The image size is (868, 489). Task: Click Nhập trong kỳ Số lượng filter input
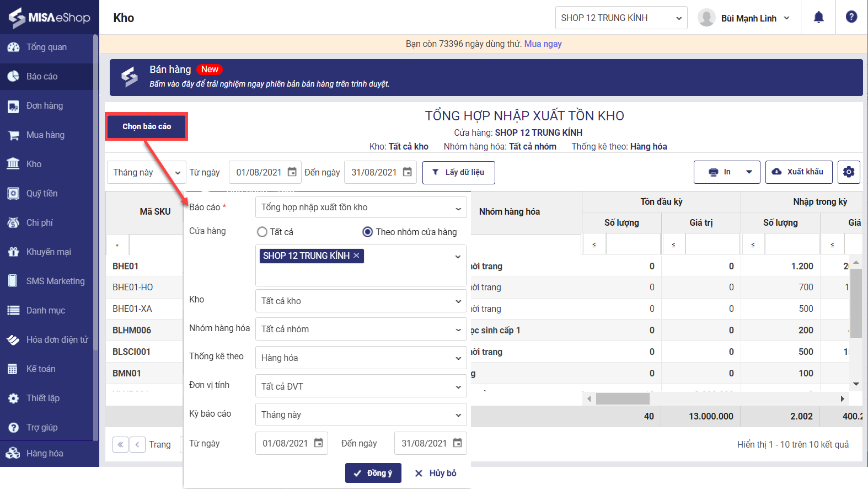coord(792,244)
